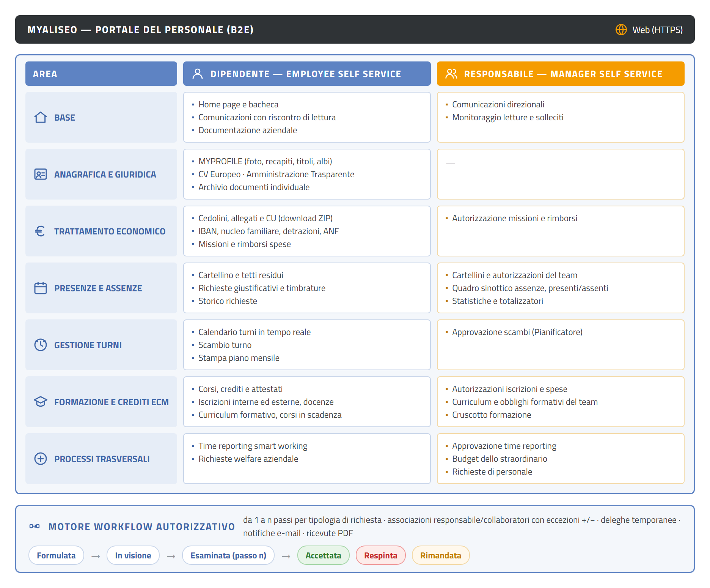Click 'Cedolini, allegati e CU (download ZIP)'
The image size is (710, 588).
coord(265,218)
